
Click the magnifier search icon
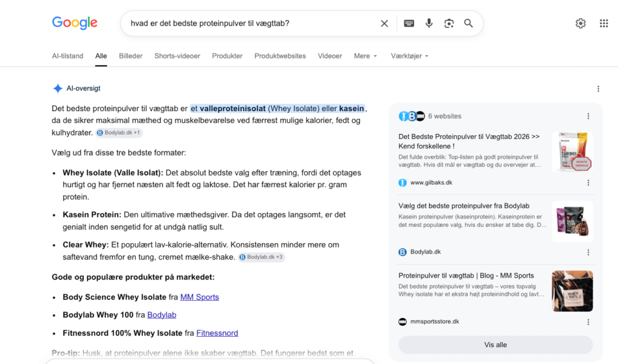tap(468, 24)
